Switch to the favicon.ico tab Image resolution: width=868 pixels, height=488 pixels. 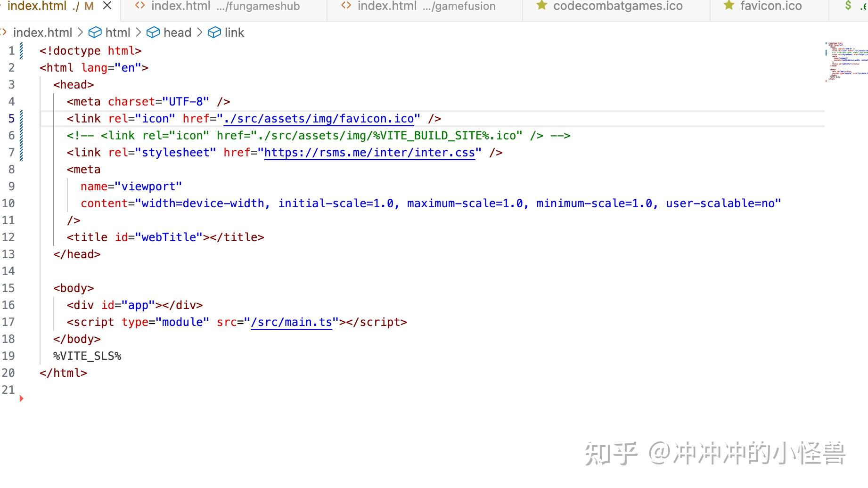pos(771,6)
